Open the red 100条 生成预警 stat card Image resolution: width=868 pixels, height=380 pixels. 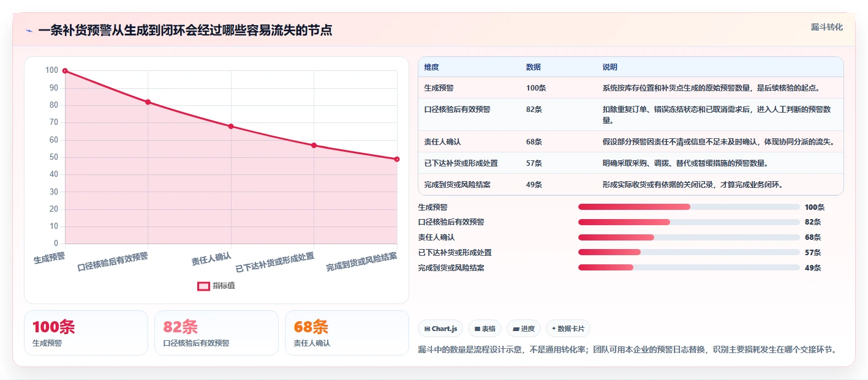(86, 333)
